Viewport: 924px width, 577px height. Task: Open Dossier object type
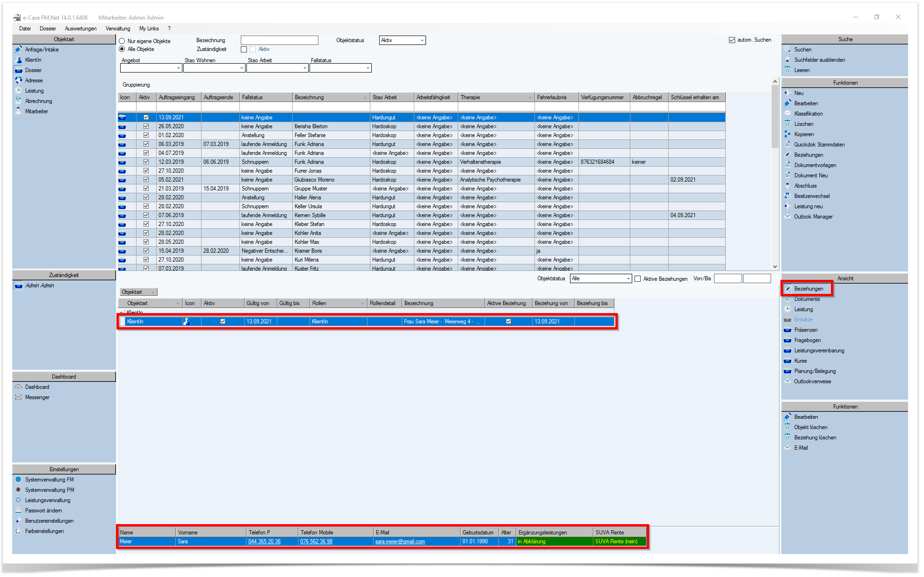click(33, 70)
